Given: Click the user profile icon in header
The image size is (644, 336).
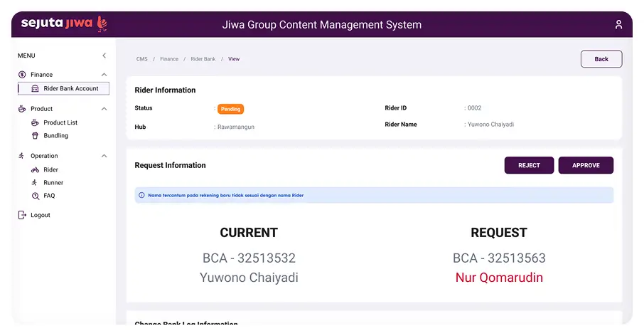Looking at the screenshot, I should coord(618,25).
